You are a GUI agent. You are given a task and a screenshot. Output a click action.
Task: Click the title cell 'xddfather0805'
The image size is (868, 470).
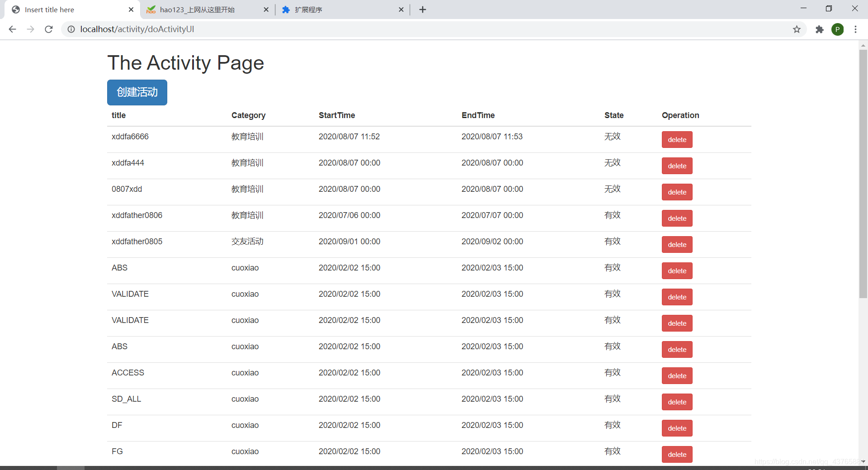pyautogui.click(x=137, y=242)
